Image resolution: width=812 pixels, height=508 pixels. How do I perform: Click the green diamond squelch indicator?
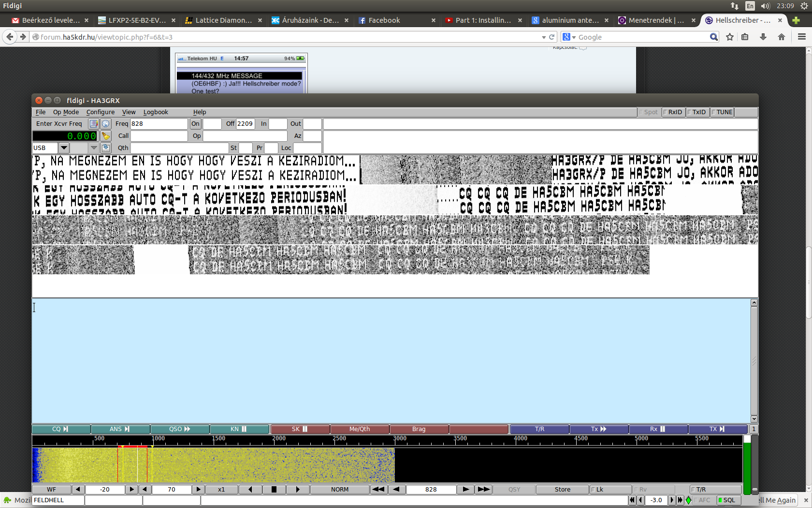point(688,500)
